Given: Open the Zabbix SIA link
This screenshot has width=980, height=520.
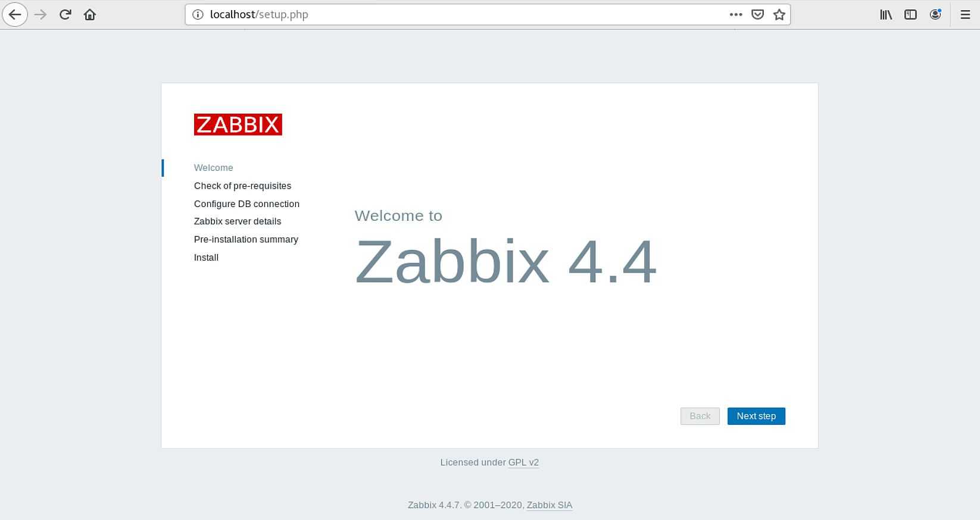Looking at the screenshot, I should tap(550, 505).
